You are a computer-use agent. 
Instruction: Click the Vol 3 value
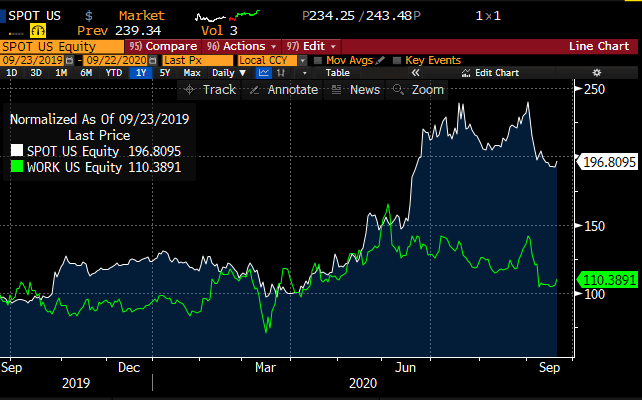point(219,31)
